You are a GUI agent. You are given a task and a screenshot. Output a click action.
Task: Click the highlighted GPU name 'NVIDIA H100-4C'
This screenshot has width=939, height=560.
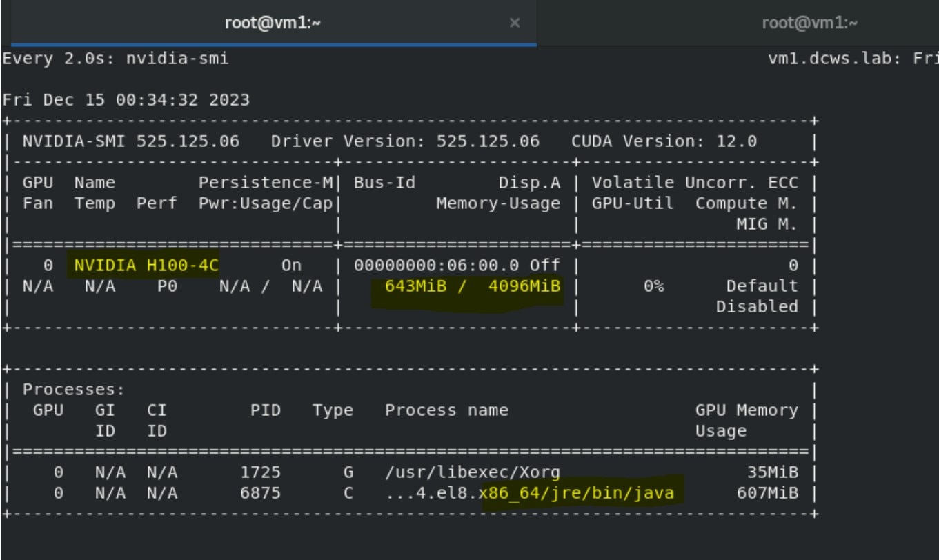[x=146, y=266]
